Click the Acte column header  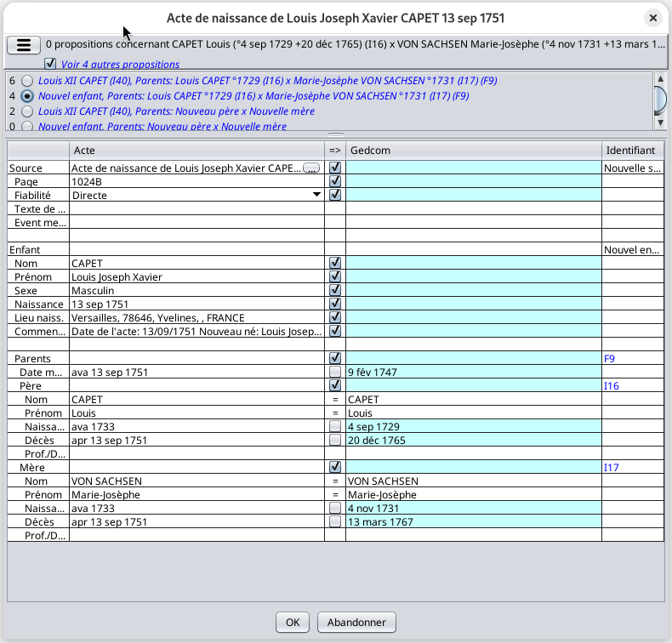[x=196, y=151]
